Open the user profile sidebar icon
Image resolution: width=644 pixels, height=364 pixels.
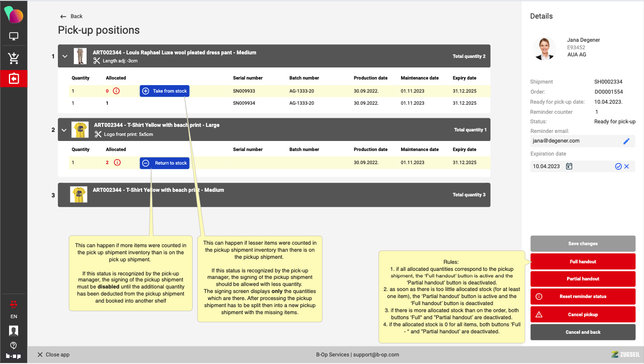[14, 331]
